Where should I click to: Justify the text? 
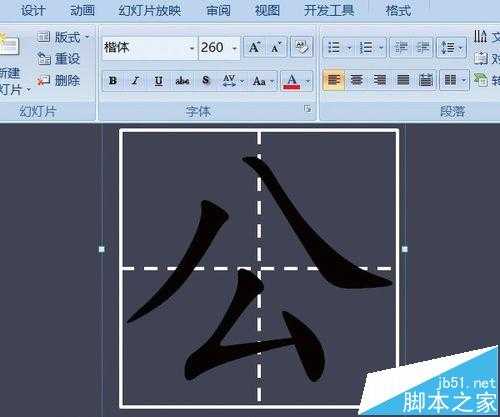pyautogui.click(x=403, y=80)
